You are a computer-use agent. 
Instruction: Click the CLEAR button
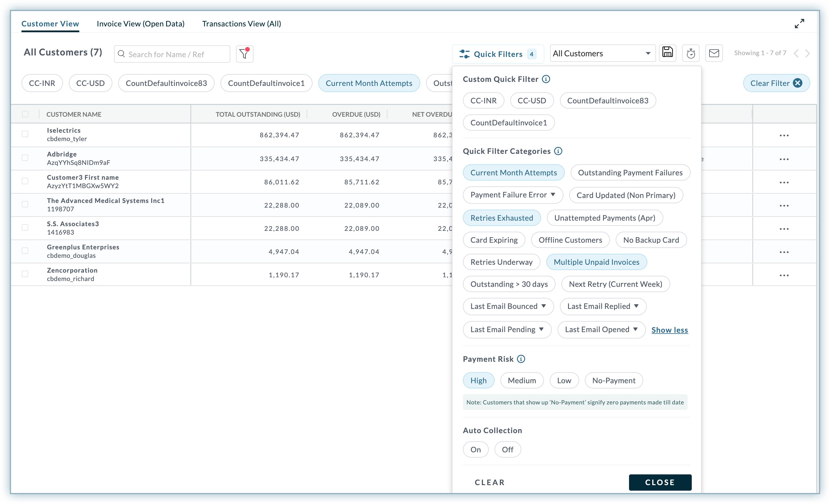click(x=490, y=483)
